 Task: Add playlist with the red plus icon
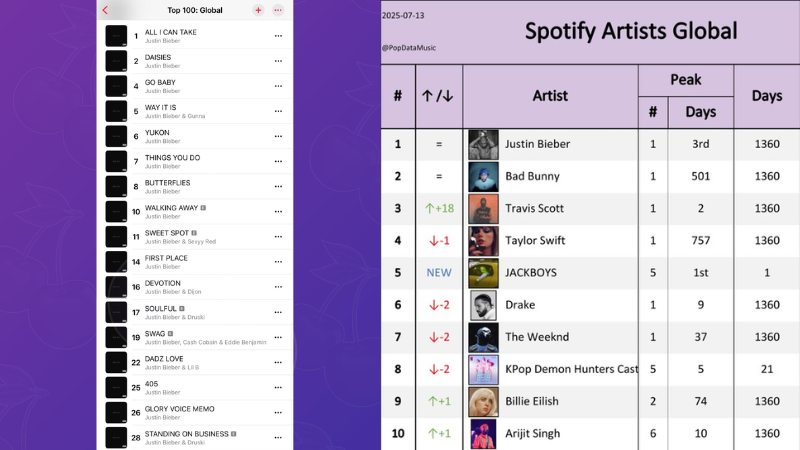coord(258,10)
